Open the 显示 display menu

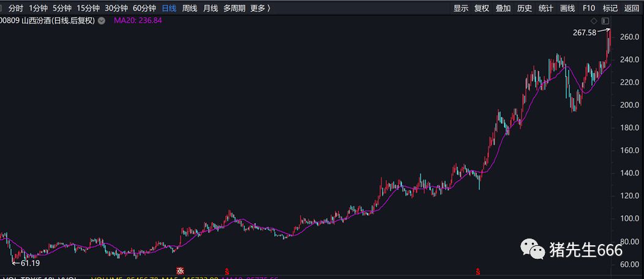tap(461, 8)
